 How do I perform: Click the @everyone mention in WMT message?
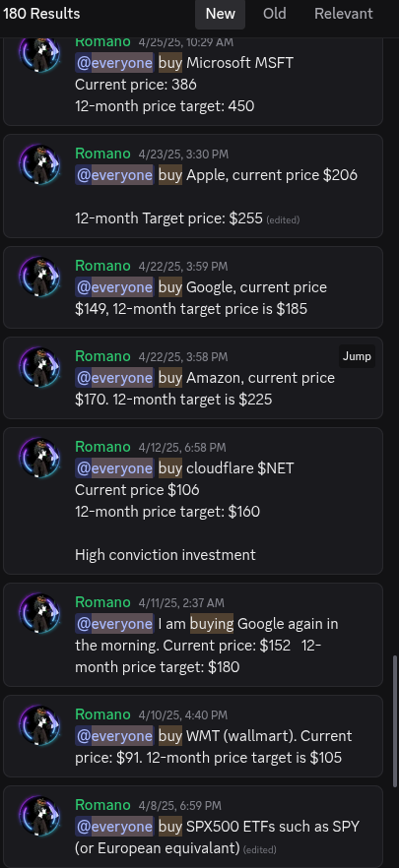pyautogui.click(x=113, y=736)
